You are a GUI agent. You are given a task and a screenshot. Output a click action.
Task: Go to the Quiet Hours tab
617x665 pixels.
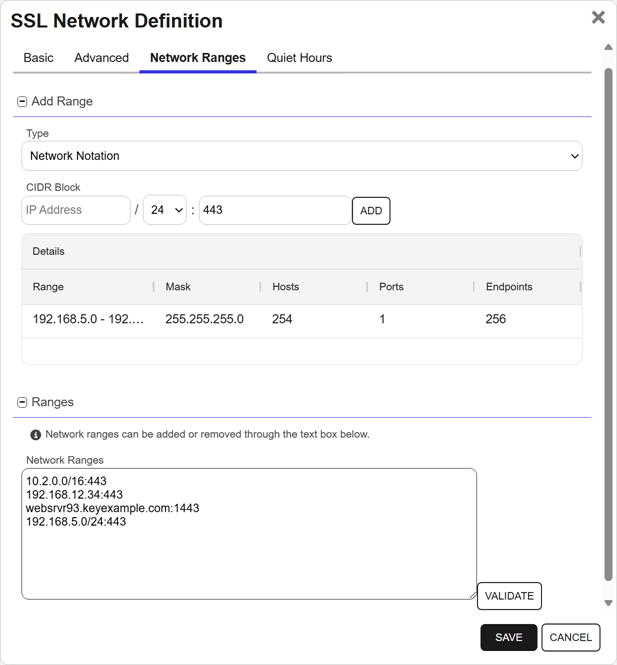pos(299,58)
